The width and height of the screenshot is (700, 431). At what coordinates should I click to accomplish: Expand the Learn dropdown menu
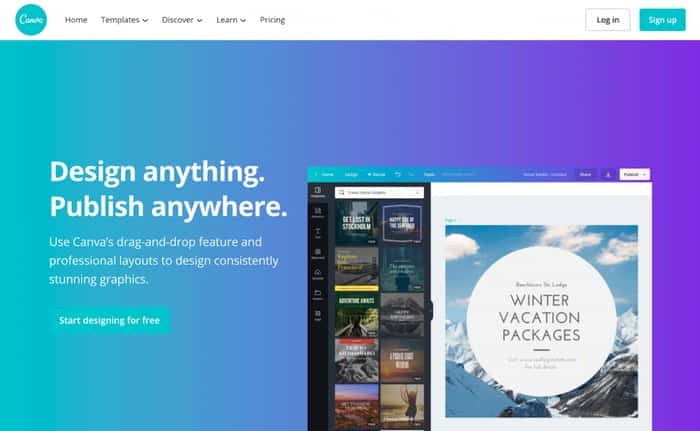231,20
